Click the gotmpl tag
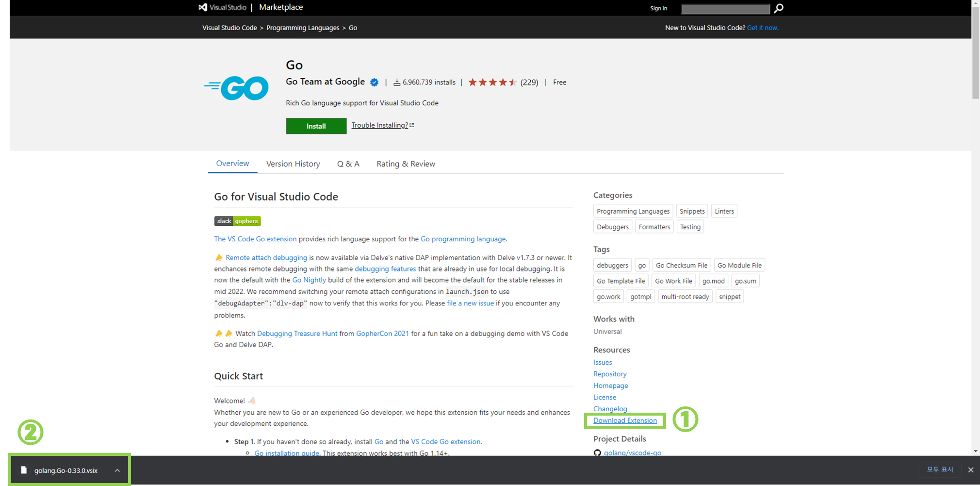 (641, 297)
